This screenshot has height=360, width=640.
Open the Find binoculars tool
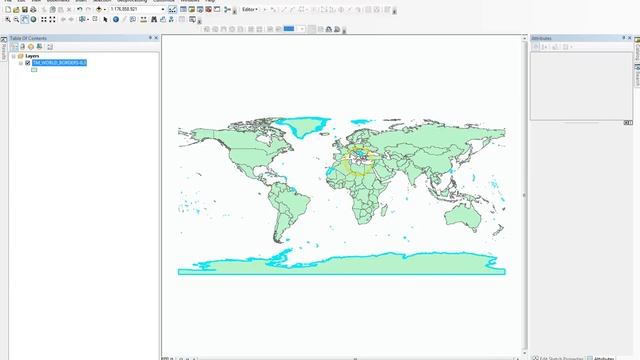coord(154,19)
